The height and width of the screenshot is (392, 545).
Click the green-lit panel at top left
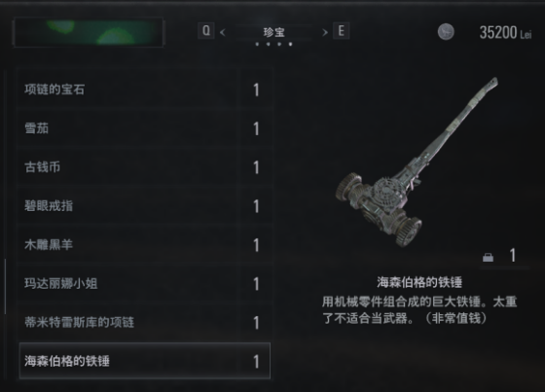tap(89, 32)
